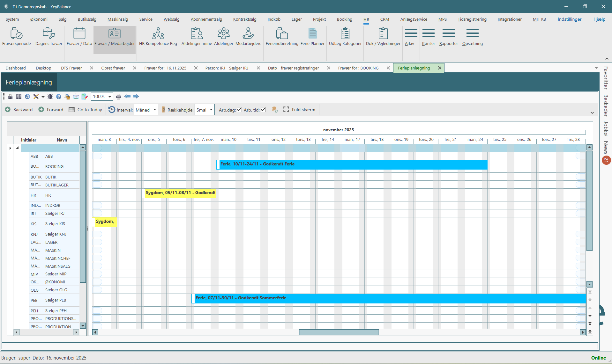
Task: Open Udlæg Kategorier
Action: click(345, 37)
